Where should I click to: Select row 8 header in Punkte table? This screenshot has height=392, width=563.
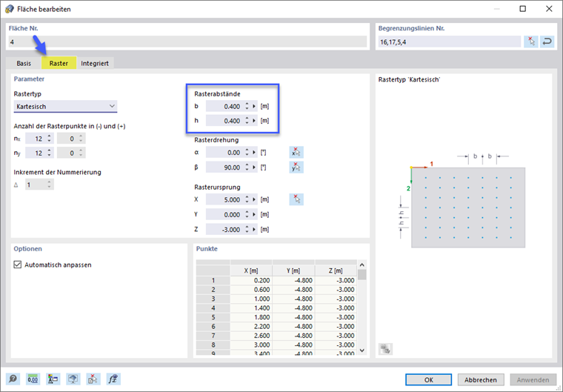[x=213, y=345]
